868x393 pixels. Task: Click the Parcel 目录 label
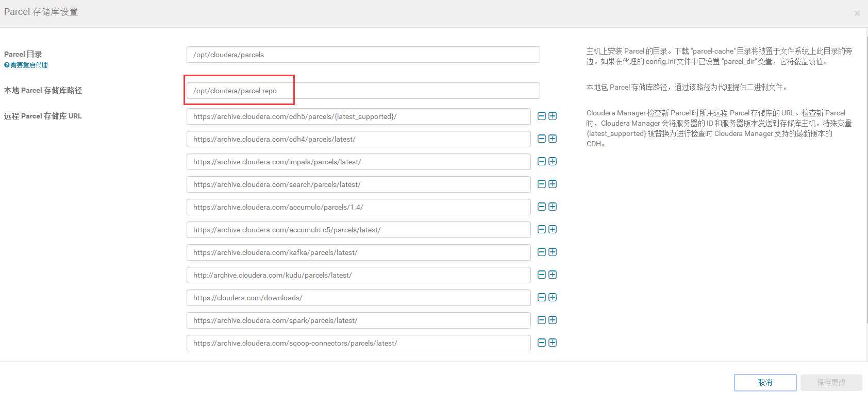23,54
